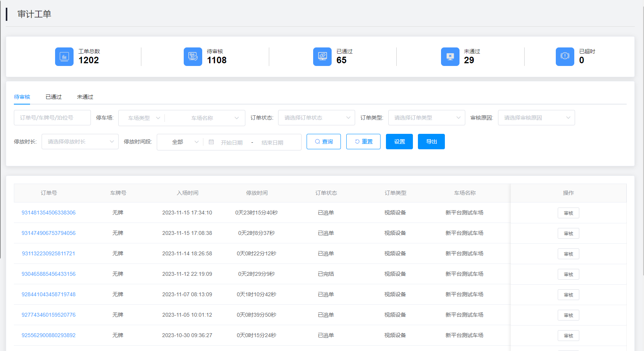Screen dimensions: 644x351
Task: Click 审核 for order 930465885456433156
Action: [568, 274]
